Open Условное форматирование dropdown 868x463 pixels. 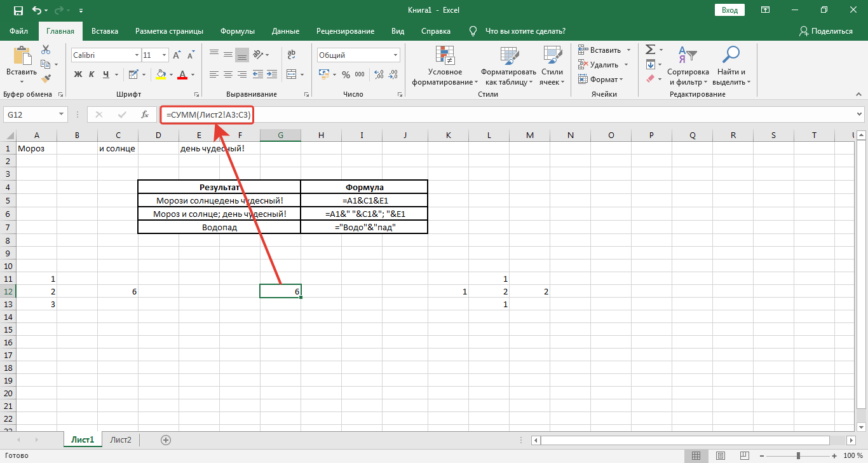click(x=445, y=66)
